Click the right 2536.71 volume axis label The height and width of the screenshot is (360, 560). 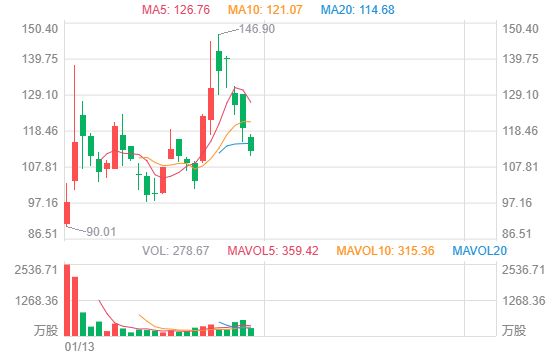(x=524, y=270)
